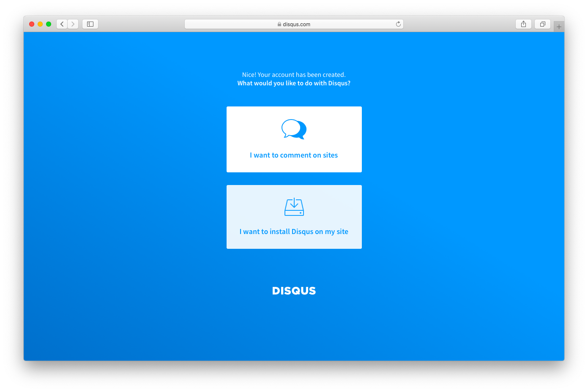Viewport: 588px width, 392px height.
Task: Maximize window with green button
Action: pos(49,24)
